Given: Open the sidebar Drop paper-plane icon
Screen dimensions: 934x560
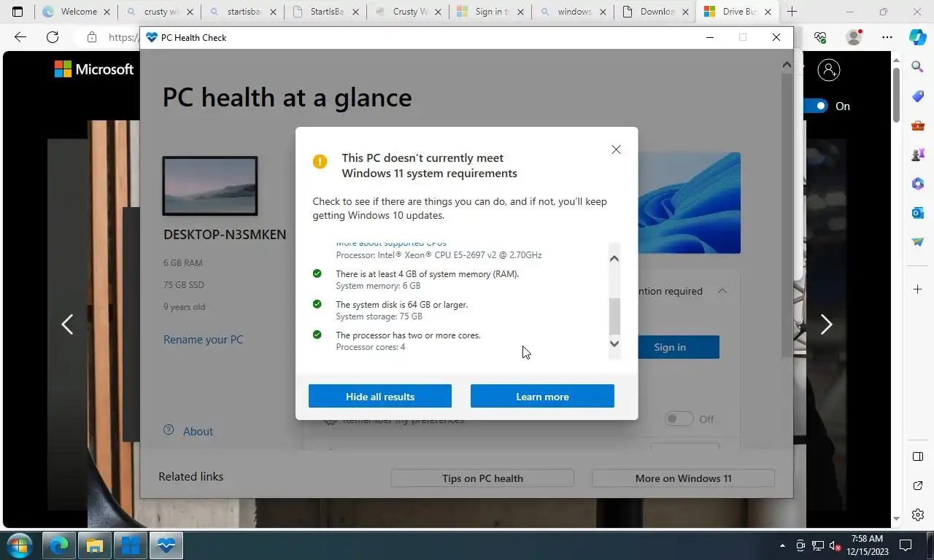Looking at the screenshot, I should (x=918, y=242).
